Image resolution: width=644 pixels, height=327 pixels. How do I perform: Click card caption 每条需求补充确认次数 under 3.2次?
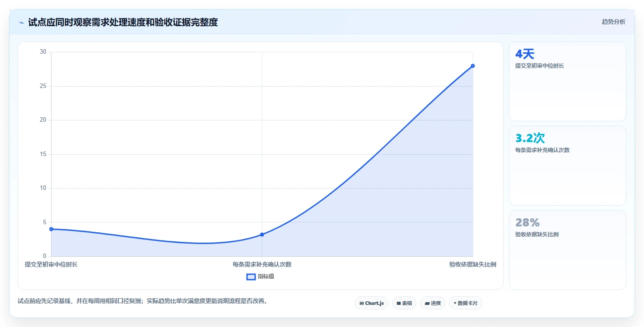[x=542, y=150]
